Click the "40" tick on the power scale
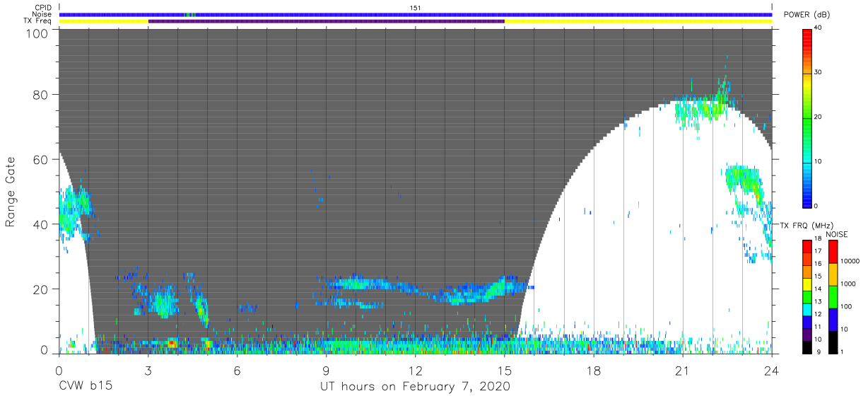This screenshot has width=868, height=401. pos(817,28)
